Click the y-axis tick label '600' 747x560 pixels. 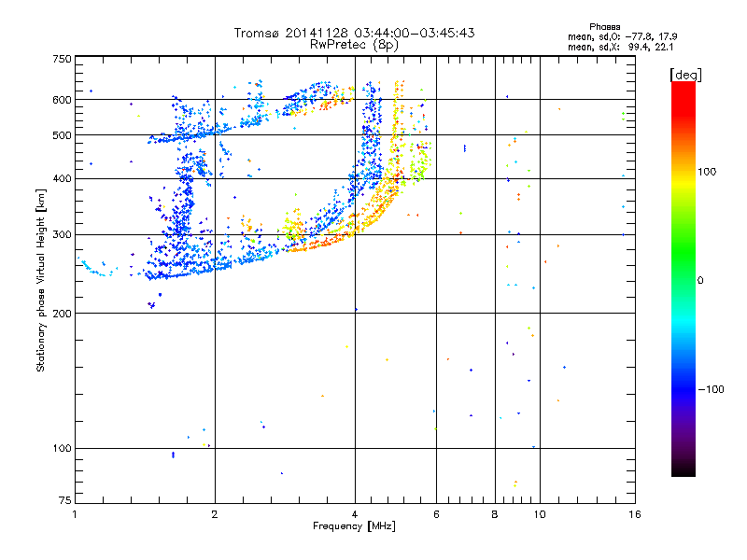62,100
